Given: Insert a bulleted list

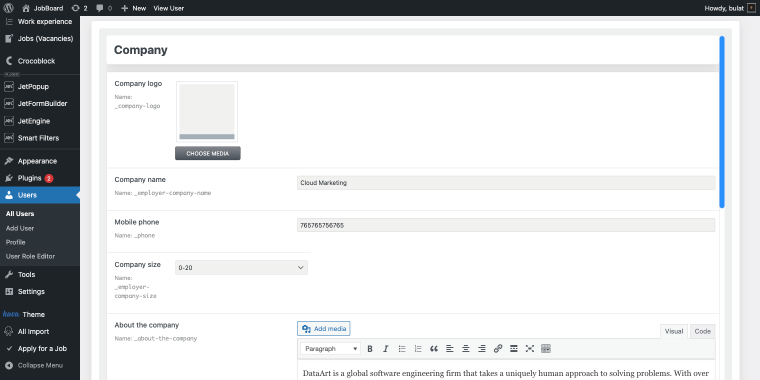Looking at the screenshot, I should click(402, 348).
